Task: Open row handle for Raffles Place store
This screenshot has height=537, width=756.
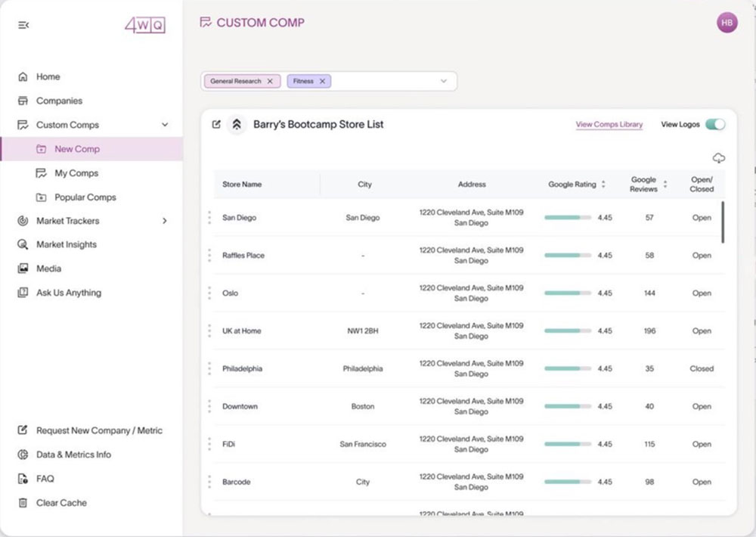Action: pos(209,255)
